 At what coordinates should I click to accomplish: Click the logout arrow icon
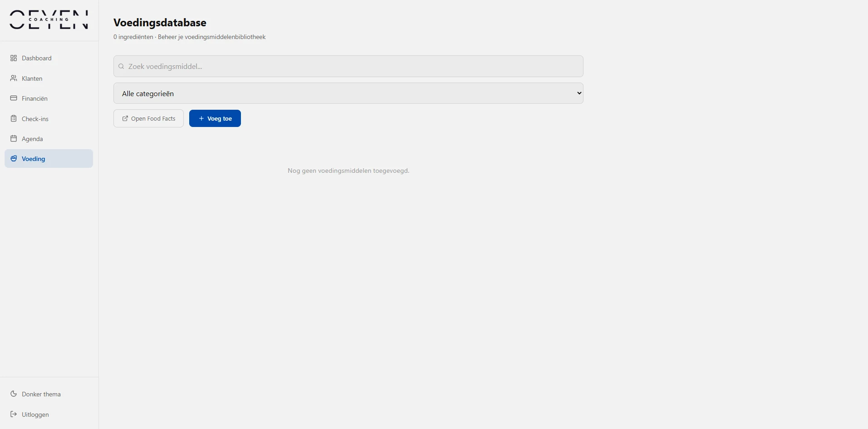(14, 414)
